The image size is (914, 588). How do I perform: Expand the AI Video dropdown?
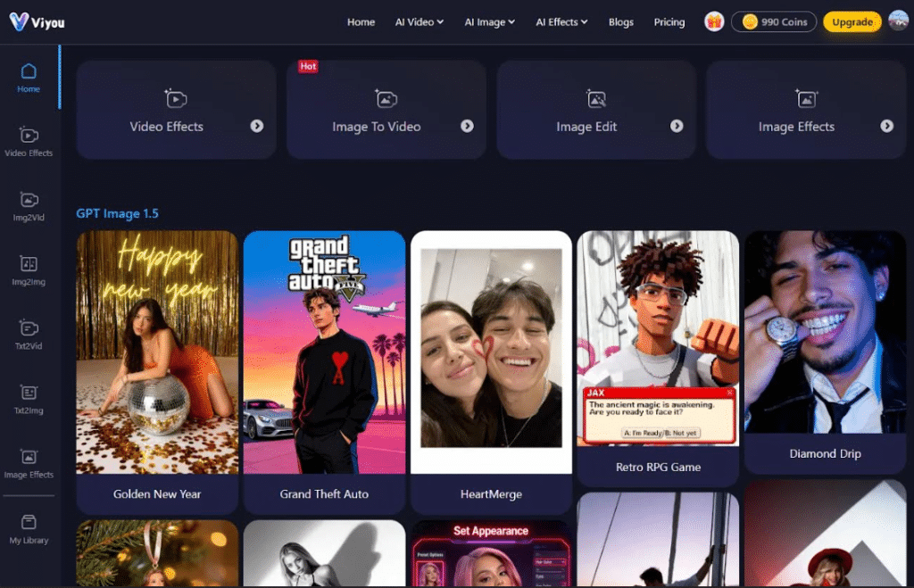pyautogui.click(x=419, y=21)
